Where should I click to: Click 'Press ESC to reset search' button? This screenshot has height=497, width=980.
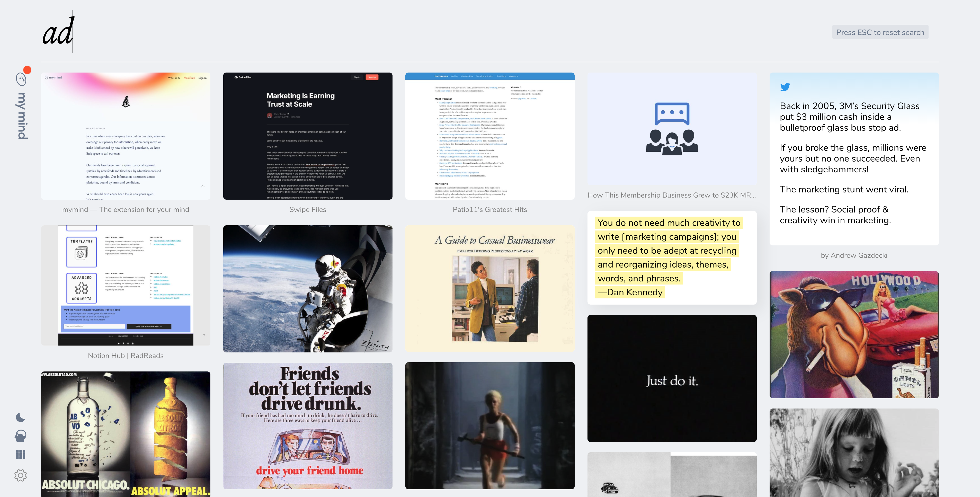point(880,32)
